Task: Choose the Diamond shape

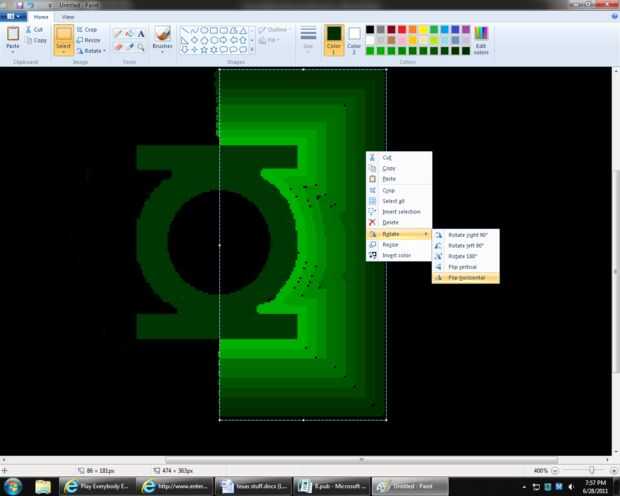Action: click(x=195, y=40)
